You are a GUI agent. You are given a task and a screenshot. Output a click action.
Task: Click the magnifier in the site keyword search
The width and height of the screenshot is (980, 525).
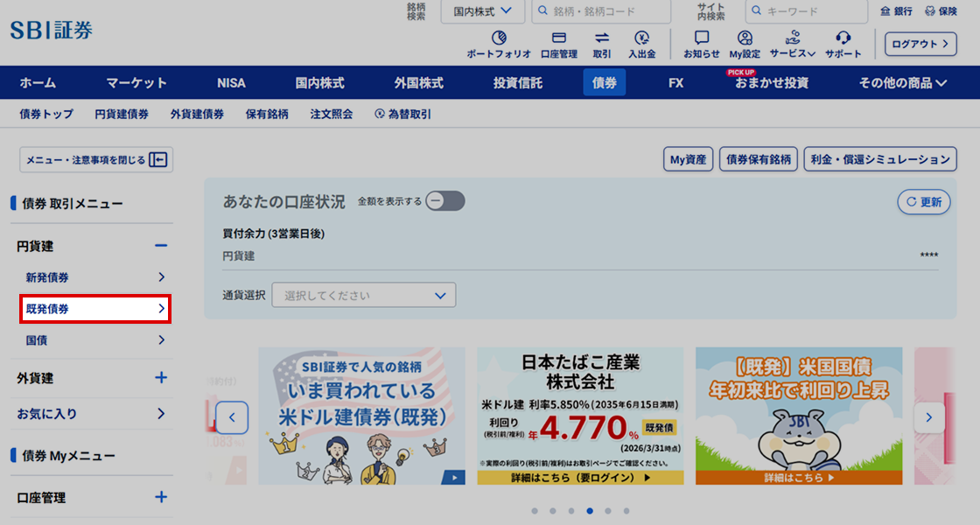756,11
